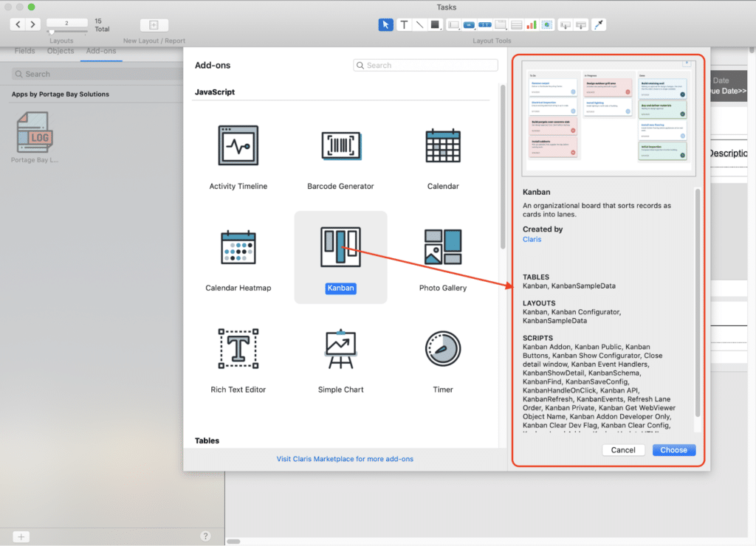756x546 pixels.
Task: Select the Button Bar tool
Action: pyautogui.click(x=484, y=24)
